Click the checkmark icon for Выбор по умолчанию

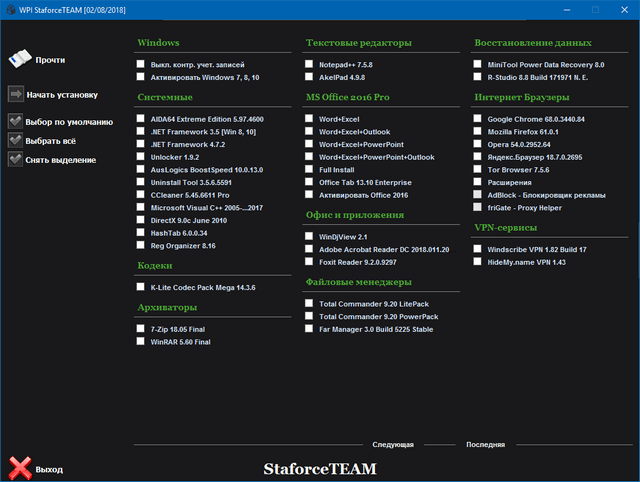(16, 121)
